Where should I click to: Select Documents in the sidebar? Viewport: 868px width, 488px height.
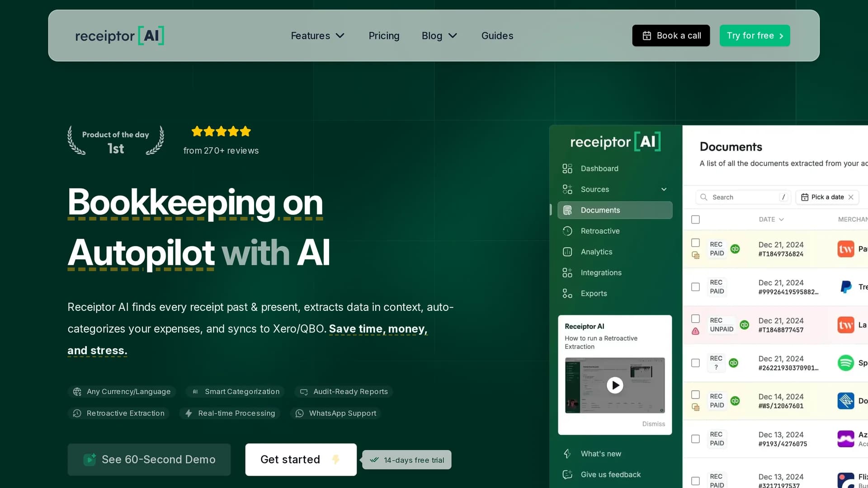(615, 210)
